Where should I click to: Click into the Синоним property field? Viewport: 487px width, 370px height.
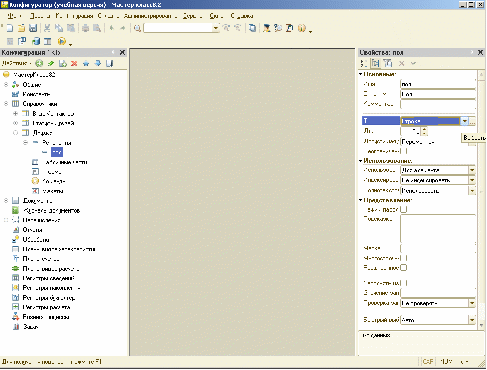(x=438, y=94)
